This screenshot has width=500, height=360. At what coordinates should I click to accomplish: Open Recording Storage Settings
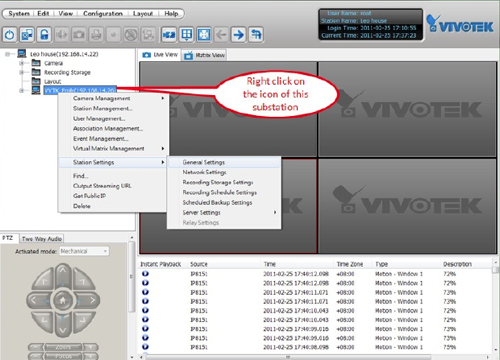tap(224, 182)
